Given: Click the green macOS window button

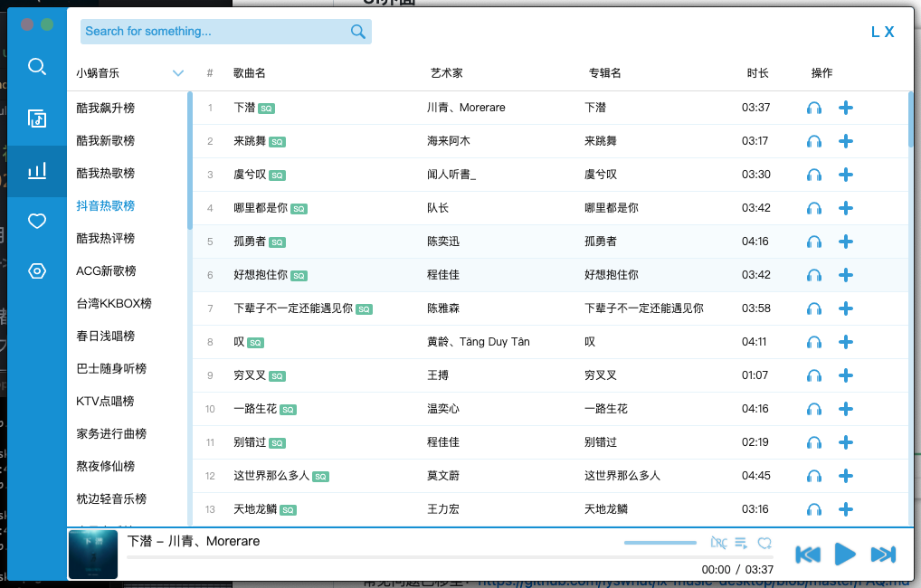Looking at the screenshot, I should [x=47, y=24].
